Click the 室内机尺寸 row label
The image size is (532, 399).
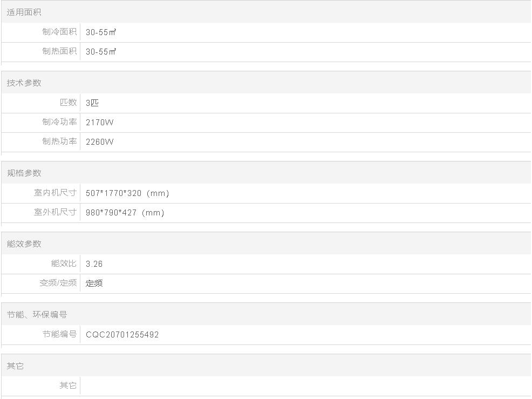click(x=55, y=193)
